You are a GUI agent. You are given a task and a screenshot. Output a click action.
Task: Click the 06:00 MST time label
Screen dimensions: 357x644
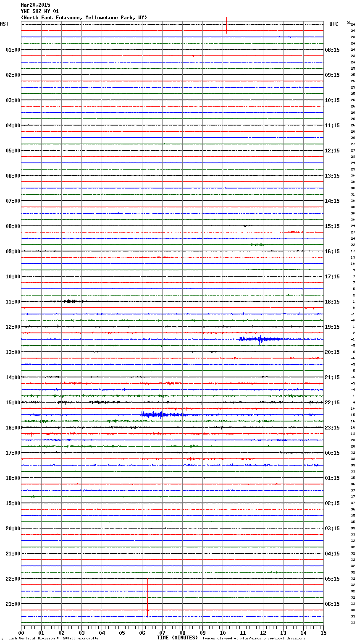[13, 176]
